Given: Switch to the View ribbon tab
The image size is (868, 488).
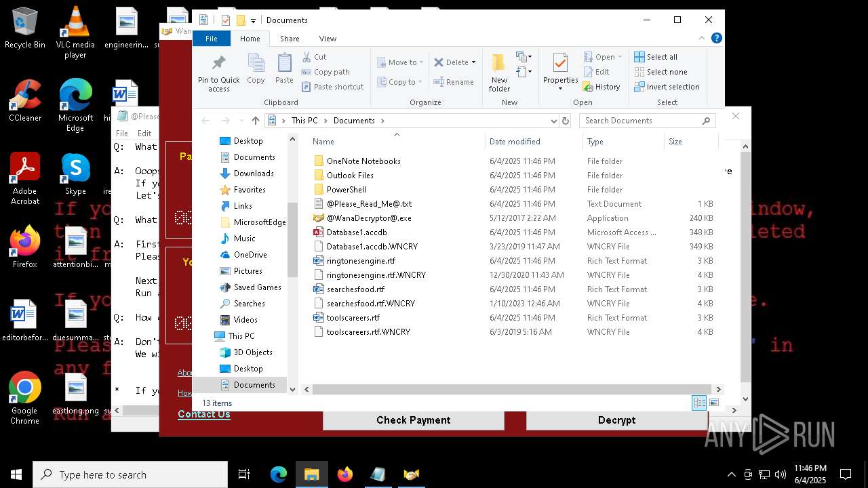Looking at the screenshot, I should pyautogui.click(x=328, y=39).
